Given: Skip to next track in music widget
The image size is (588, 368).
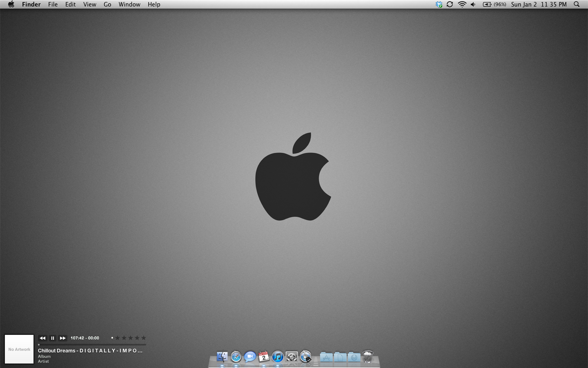Looking at the screenshot, I should point(62,338).
